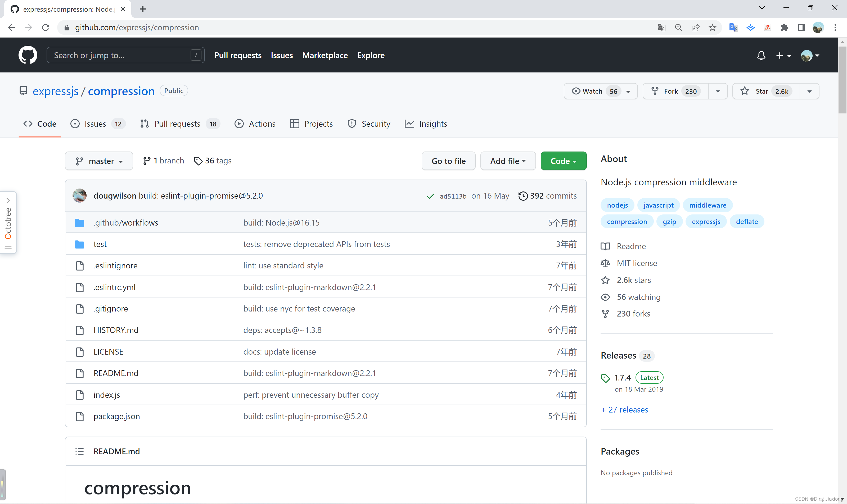
Task: Click the commit status check mark
Action: click(x=430, y=196)
